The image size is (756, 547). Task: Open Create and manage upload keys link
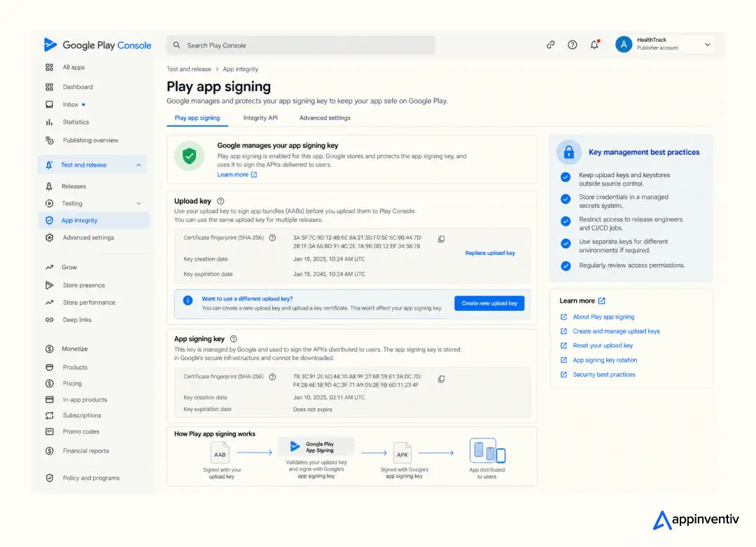[616, 331]
